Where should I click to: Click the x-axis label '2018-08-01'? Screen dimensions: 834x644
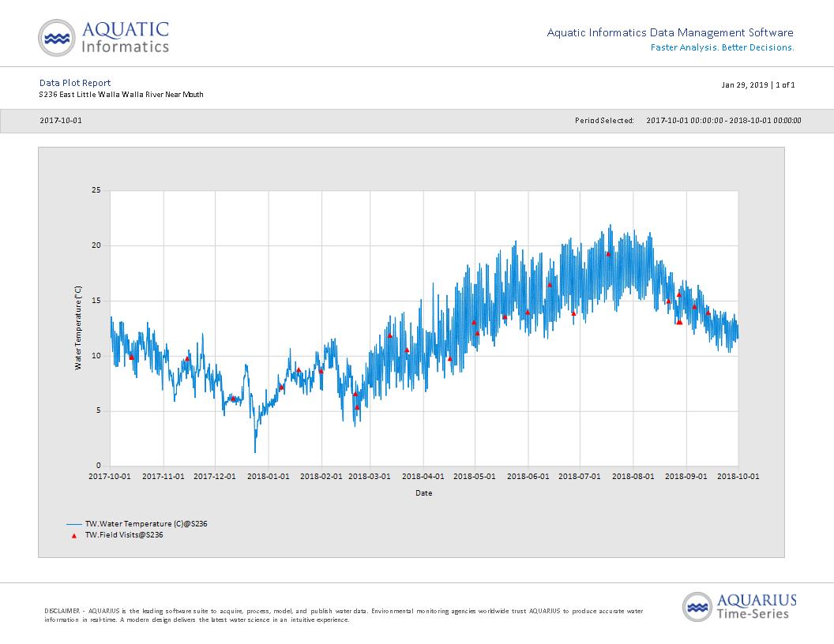point(633,476)
